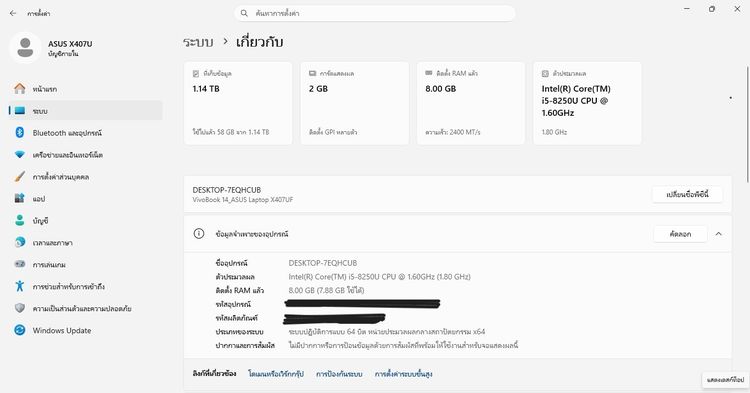Click the processor icon on CPU card

(545, 74)
